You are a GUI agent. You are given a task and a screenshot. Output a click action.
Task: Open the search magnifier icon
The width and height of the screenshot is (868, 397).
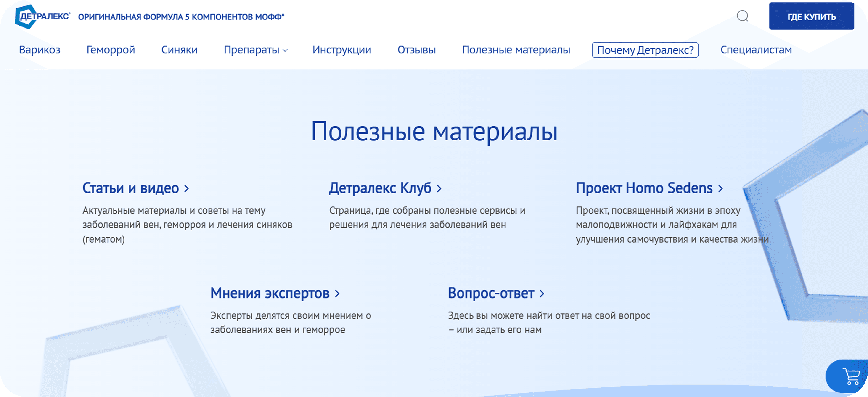point(742,16)
